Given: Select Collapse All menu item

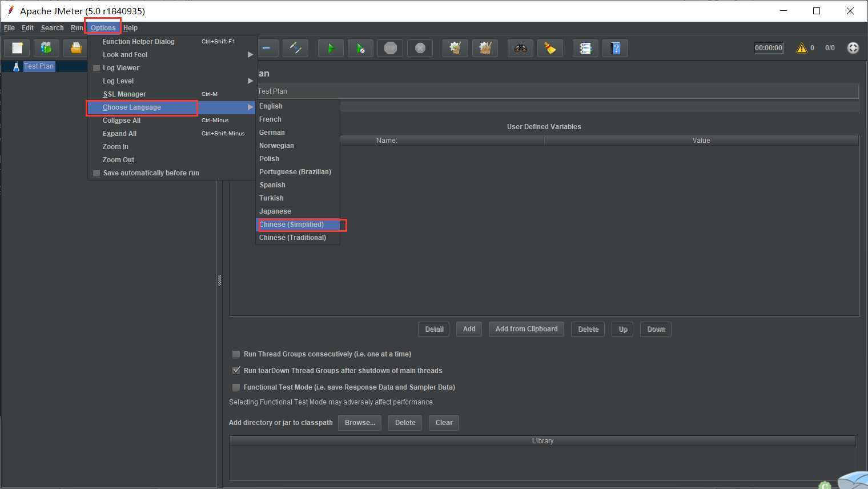Looking at the screenshot, I should (x=171, y=121).
